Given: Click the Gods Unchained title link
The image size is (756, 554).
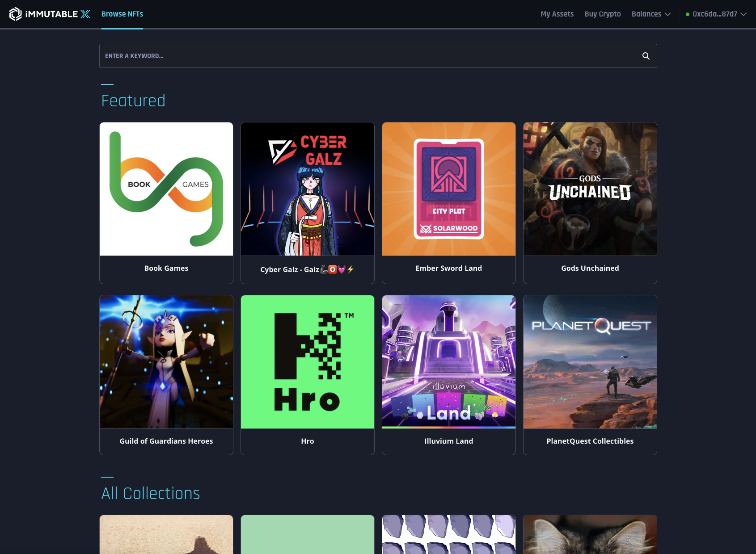Looking at the screenshot, I should (590, 268).
